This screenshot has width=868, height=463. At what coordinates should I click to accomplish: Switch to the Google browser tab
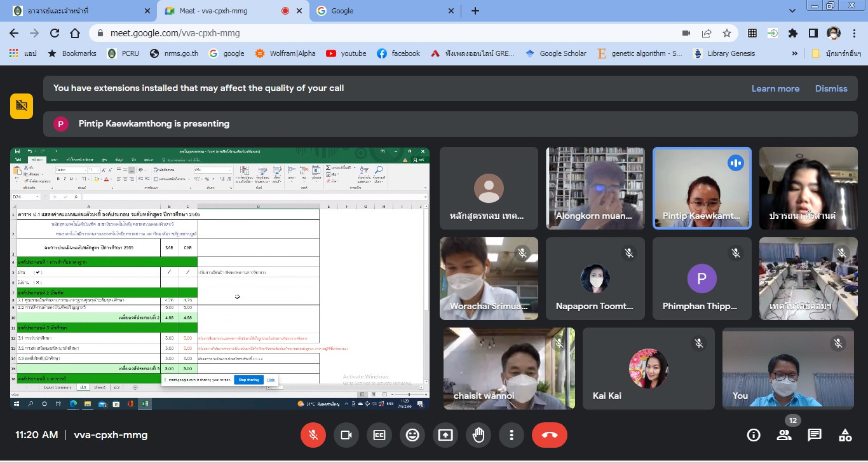click(x=381, y=11)
